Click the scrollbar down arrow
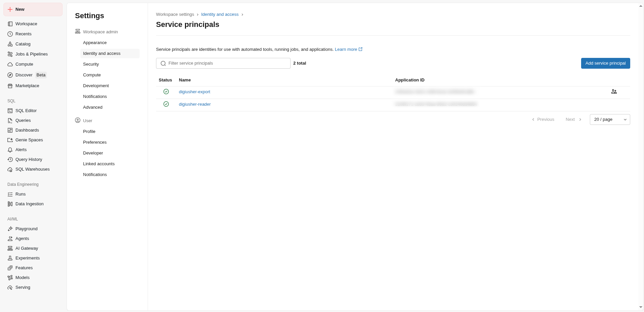This screenshot has height=312, width=644. pyautogui.click(x=641, y=307)
